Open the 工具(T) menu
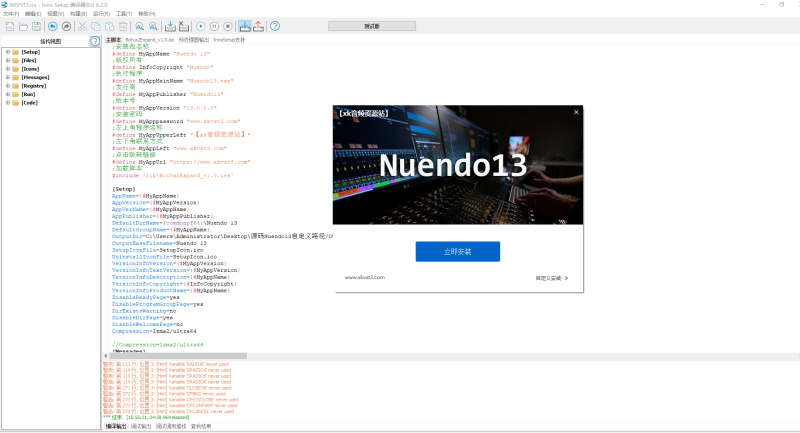 click(124, 14)
